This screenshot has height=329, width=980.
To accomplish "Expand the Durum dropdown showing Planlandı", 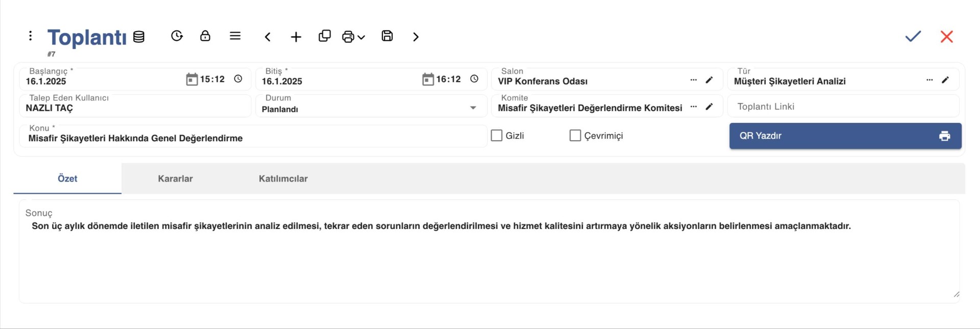I will point(473,108).
